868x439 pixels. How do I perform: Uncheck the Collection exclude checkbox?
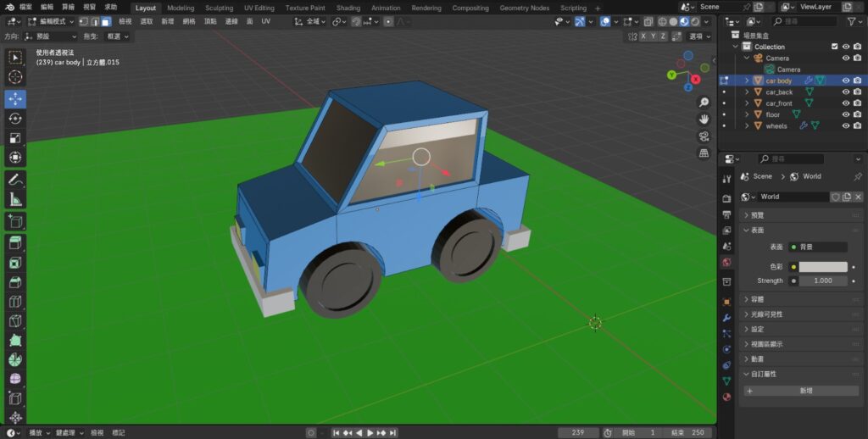(834, 47)
